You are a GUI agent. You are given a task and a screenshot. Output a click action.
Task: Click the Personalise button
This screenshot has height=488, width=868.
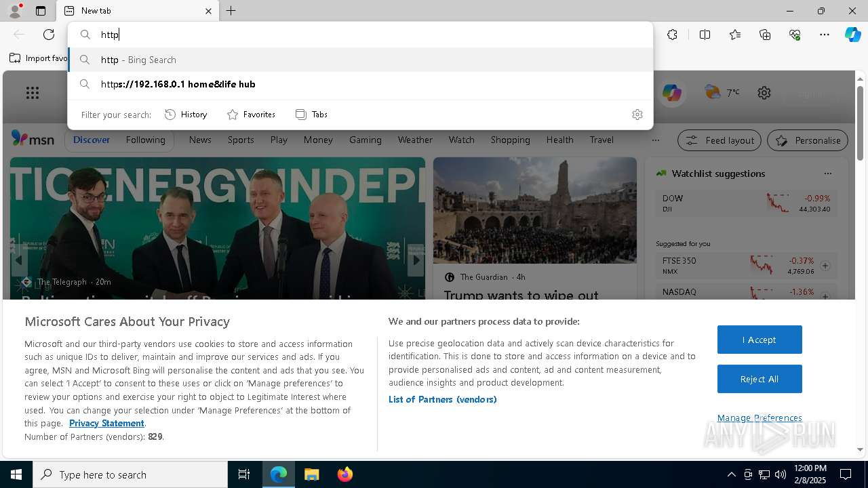(x=808, y=140)
